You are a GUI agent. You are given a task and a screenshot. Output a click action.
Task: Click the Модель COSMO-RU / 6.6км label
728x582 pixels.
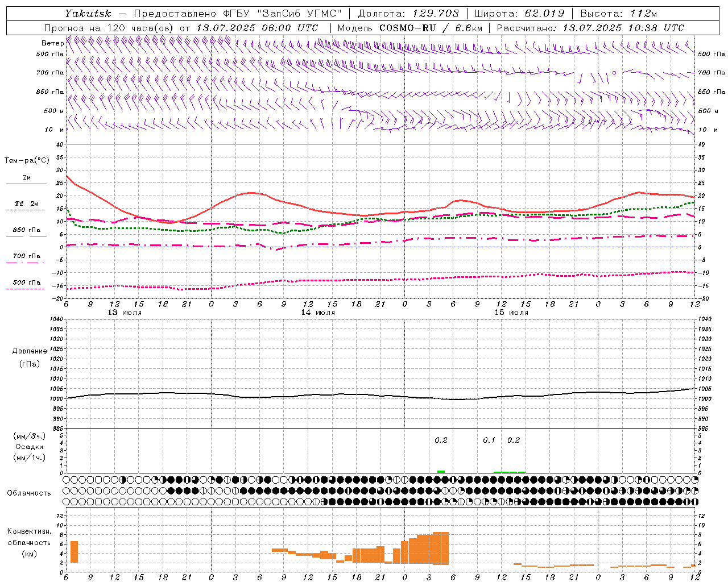(x=409, y=28)
